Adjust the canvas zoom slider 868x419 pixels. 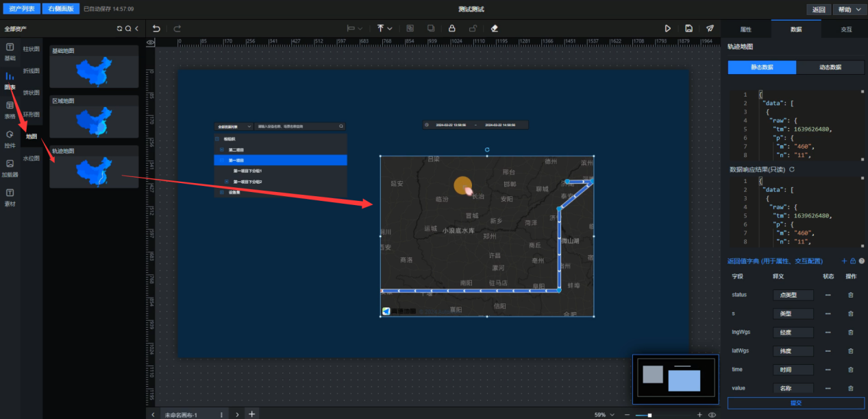tap(649, 415)
